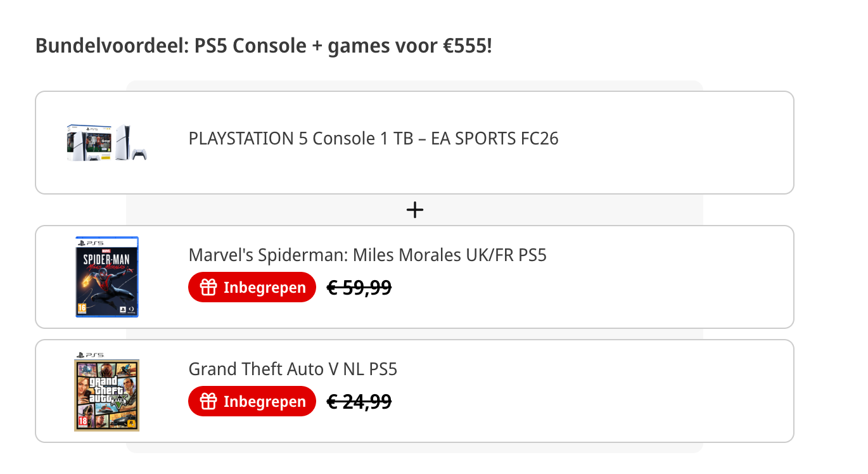This screenshot has width=868, height=474.
Task: Click the gift icon on Spider-Man's Inbegrepen badge
Action: [206, 286]
